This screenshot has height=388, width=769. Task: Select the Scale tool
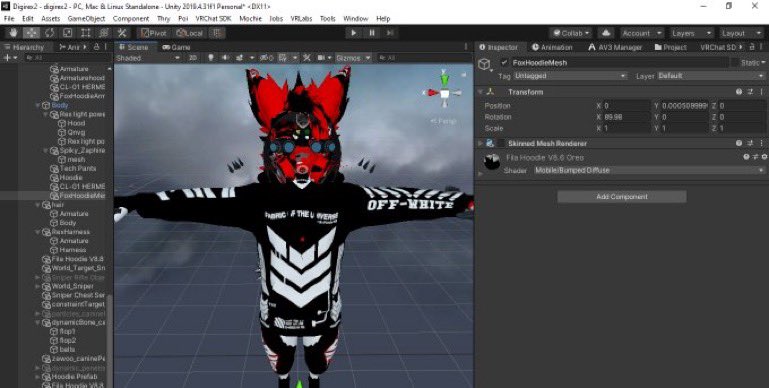(68, 33)
